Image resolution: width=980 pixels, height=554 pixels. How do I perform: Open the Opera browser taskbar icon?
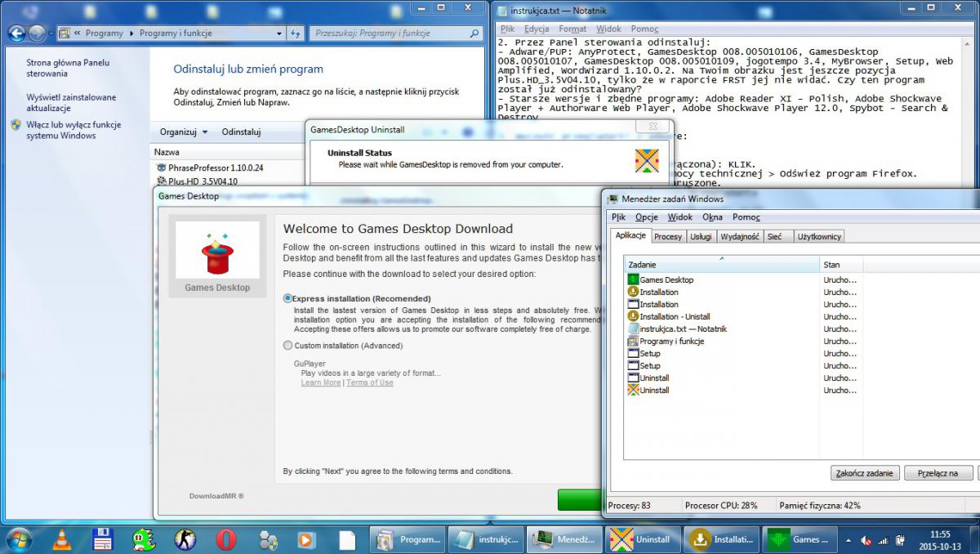pos(226,539)
